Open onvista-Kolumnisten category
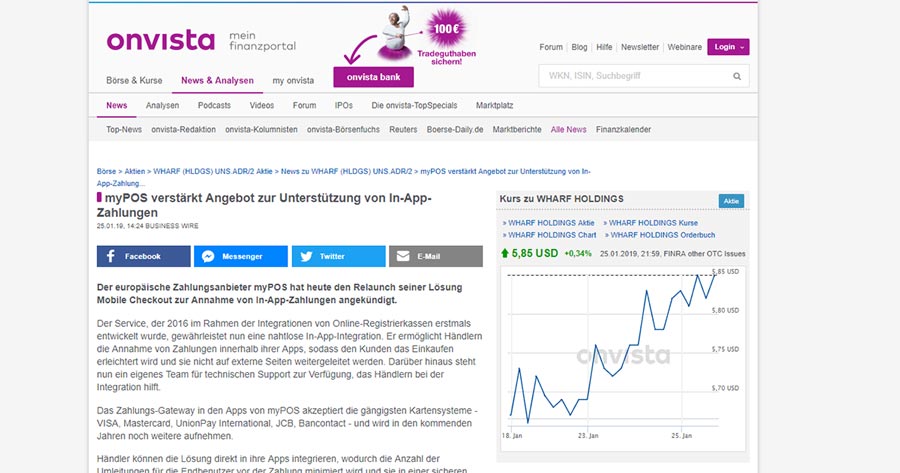 (x=261, y=130)
